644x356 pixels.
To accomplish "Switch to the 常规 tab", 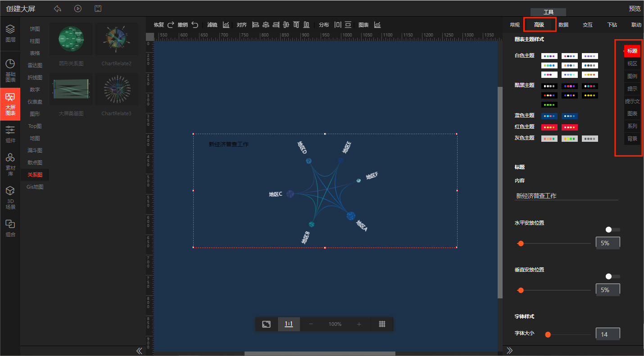I will [515, 25].
